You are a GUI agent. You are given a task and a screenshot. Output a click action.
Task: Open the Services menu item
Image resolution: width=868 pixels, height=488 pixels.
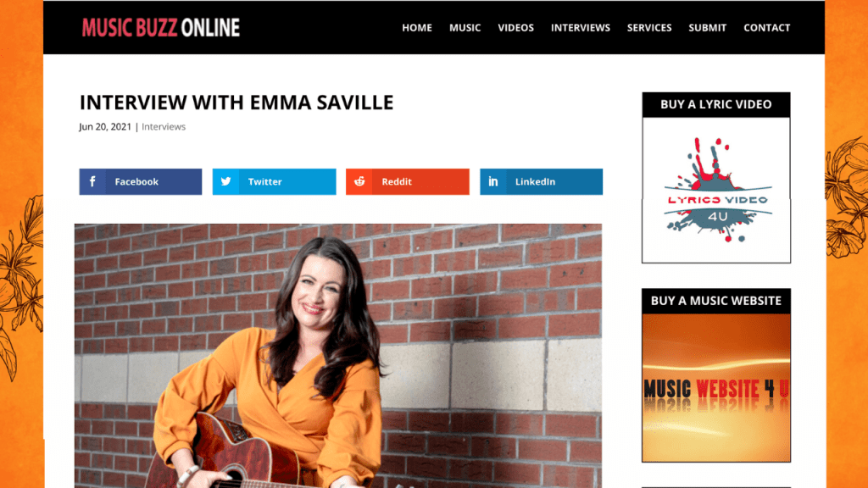[x=649, y=28]
